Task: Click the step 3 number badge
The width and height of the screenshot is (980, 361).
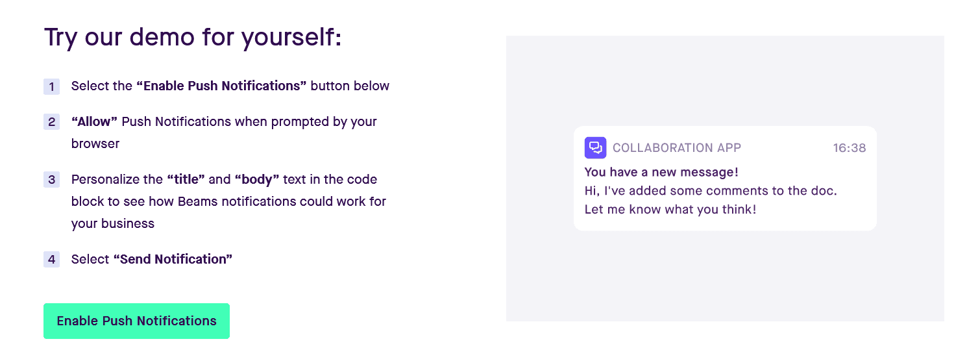Action: tap(51, 180)
